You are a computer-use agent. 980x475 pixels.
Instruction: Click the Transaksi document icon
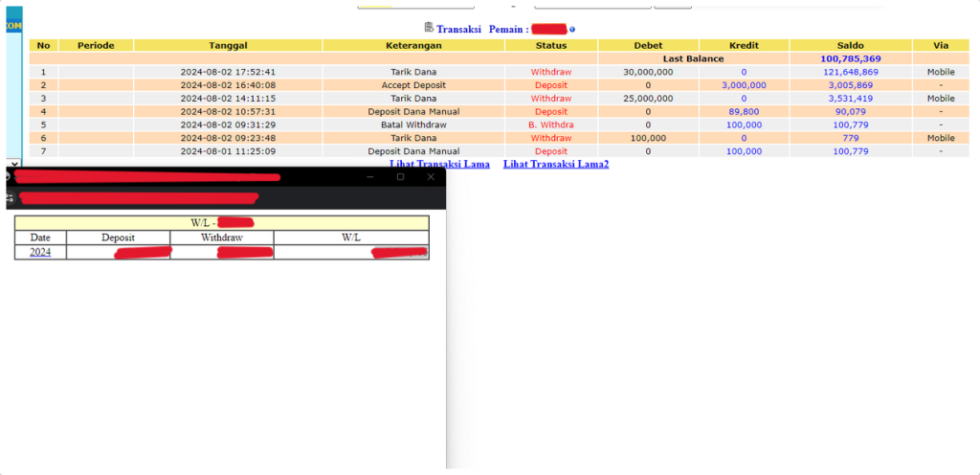click(428, 29)
